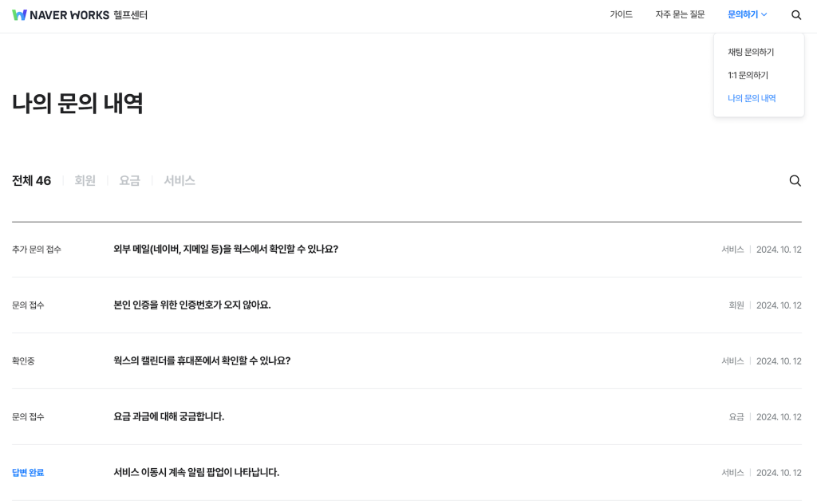
Task: Switch to the 회원 tab
Action: (85, 181)
